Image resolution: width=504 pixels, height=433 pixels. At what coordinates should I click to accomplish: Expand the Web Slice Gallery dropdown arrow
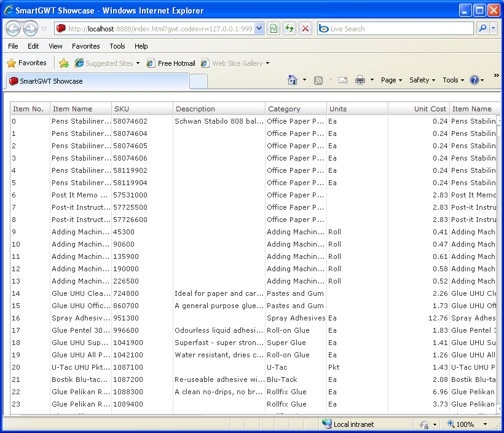coord(267,63)
